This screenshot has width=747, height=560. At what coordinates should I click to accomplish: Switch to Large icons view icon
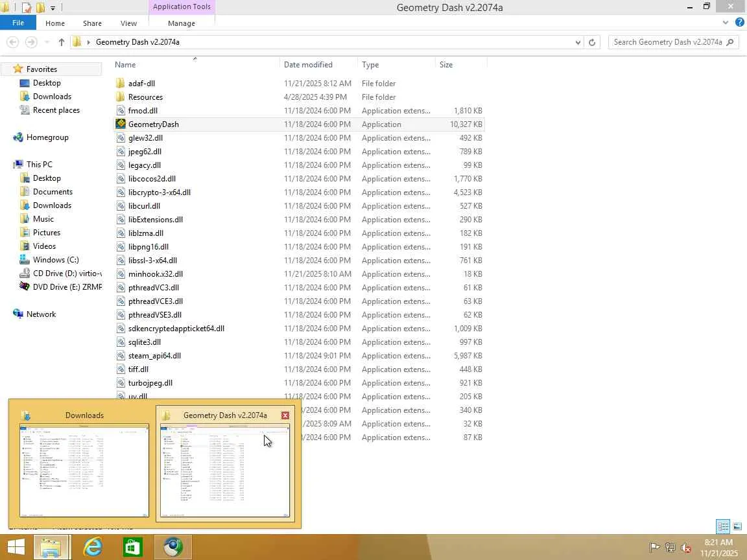pyautogui.click(x=737, y=526)
